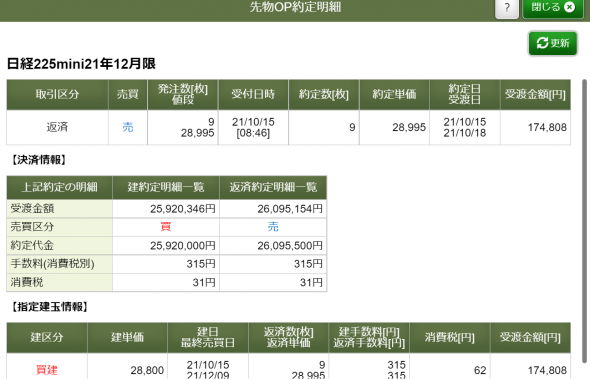Viewport: 590px width, 380px height.
Task: Open the question mark help button
Action: click(x=507, y=8)
